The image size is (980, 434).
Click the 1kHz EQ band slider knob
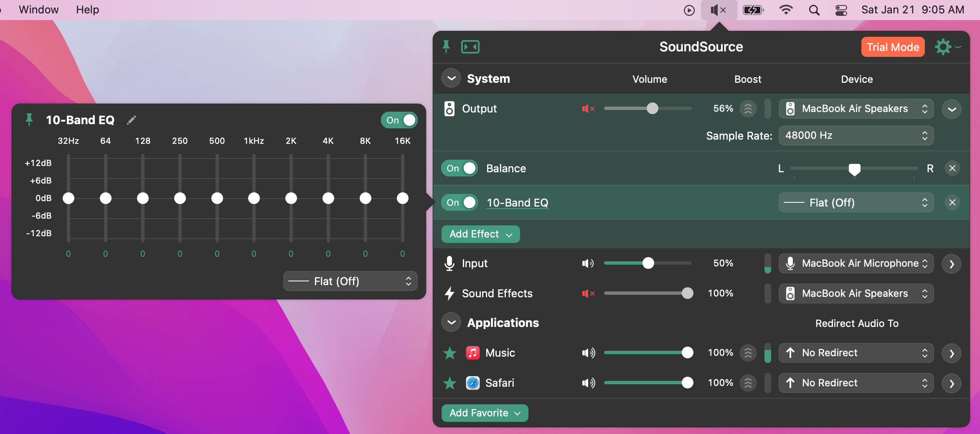[254, 198]
